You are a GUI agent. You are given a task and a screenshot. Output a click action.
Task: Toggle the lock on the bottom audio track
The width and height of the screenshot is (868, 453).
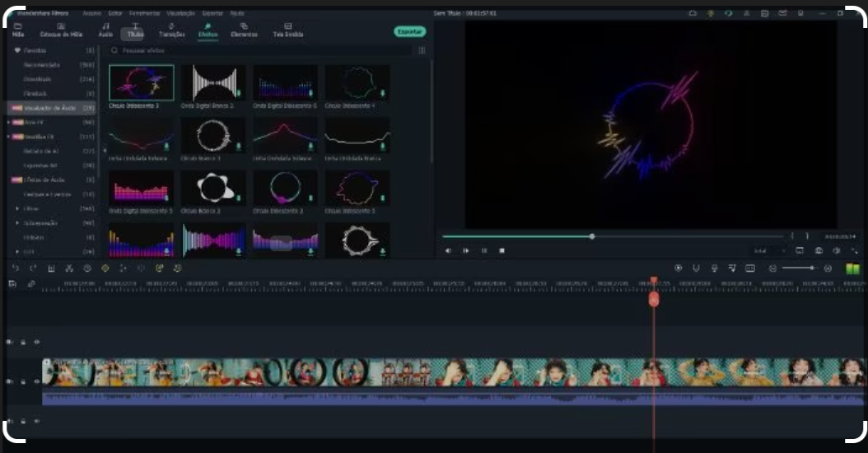point(23,422)
